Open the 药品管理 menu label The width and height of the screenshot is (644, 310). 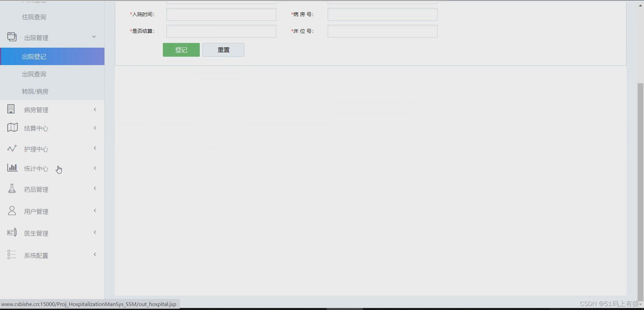coord(36,190)
